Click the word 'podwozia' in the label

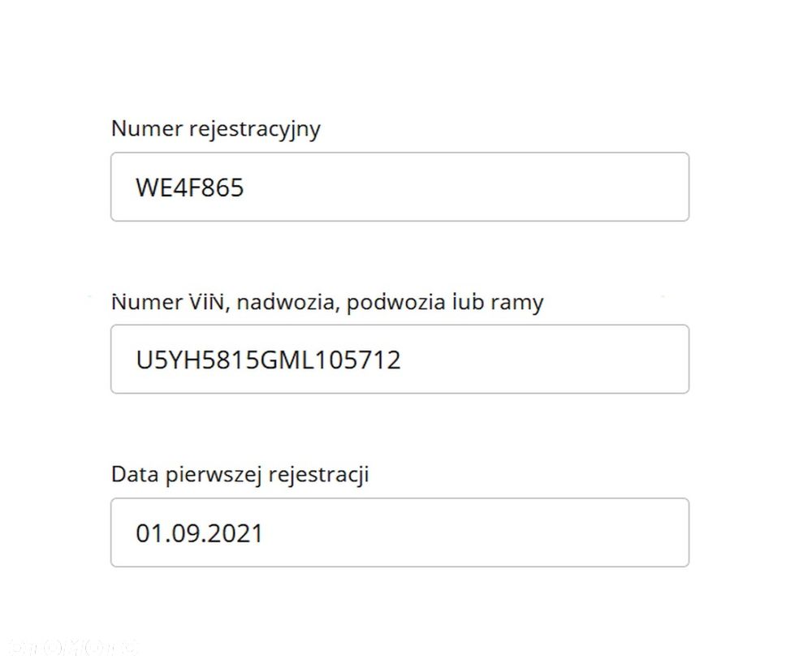399,303
